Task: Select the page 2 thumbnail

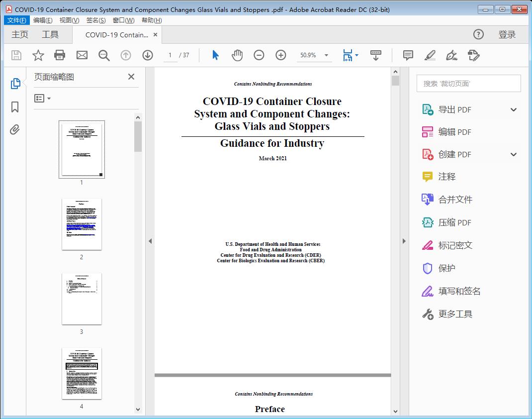Action: pyautogui.click(x=82, y=224)
